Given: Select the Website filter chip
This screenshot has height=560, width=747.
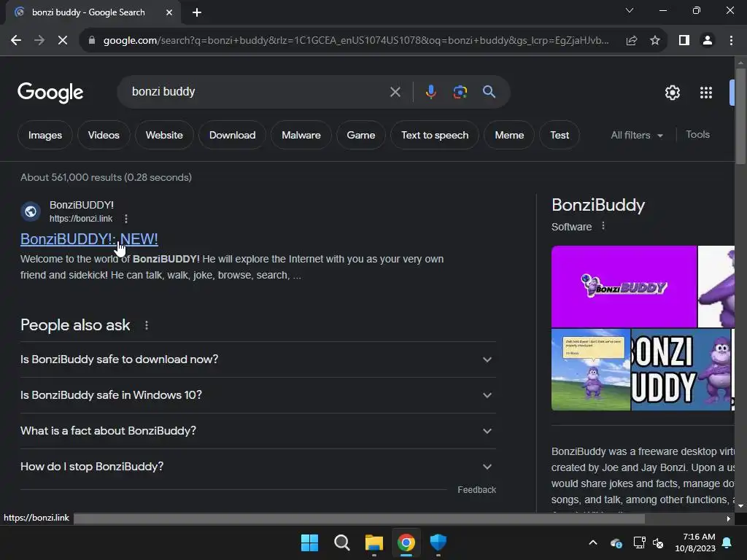Looking at the screenshot, I should 164,135.
